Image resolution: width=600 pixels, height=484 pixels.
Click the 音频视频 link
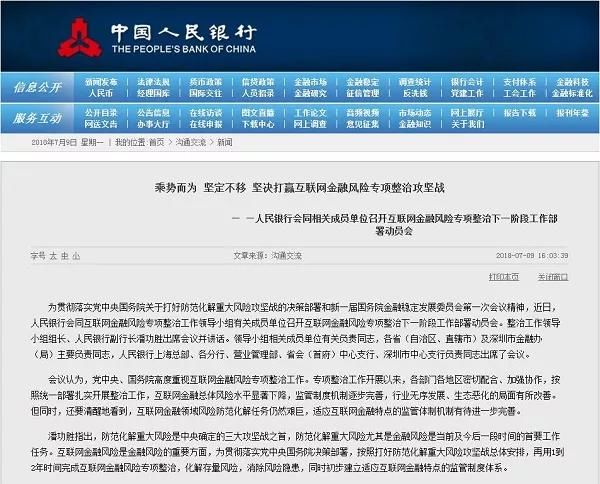coord(363,113)
